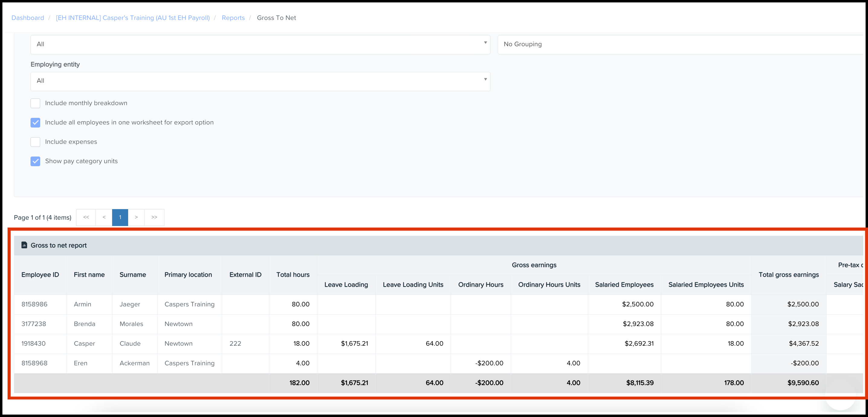Open the Employing entity dropdown
This screenshot has height=417, width=868.
tap(260, 81)
